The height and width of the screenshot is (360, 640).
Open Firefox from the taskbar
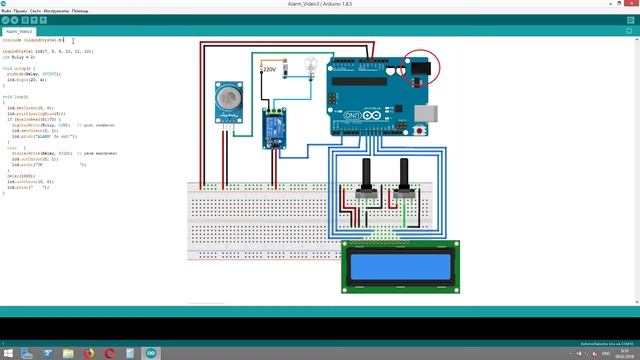(x=89, y=353)
